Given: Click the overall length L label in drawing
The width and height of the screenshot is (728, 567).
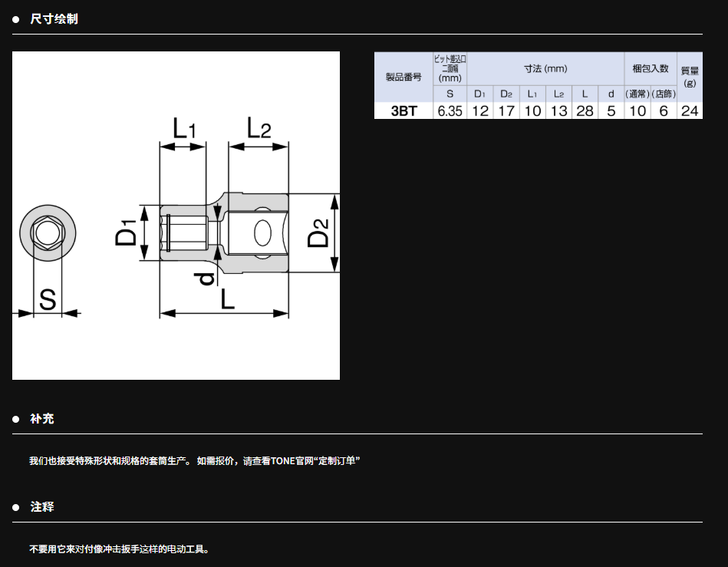Looking at the screenshot, I should coord(226,300).
